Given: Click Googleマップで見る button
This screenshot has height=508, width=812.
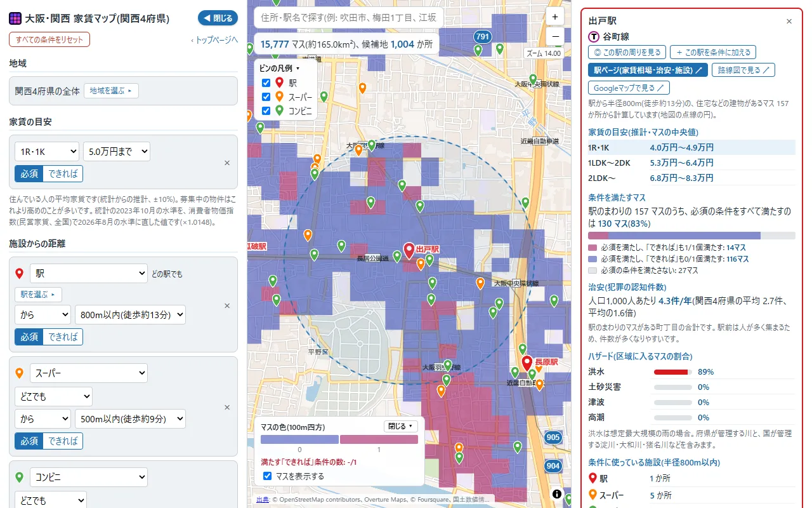Looking at the screenshot, I should tap(629, 88).
